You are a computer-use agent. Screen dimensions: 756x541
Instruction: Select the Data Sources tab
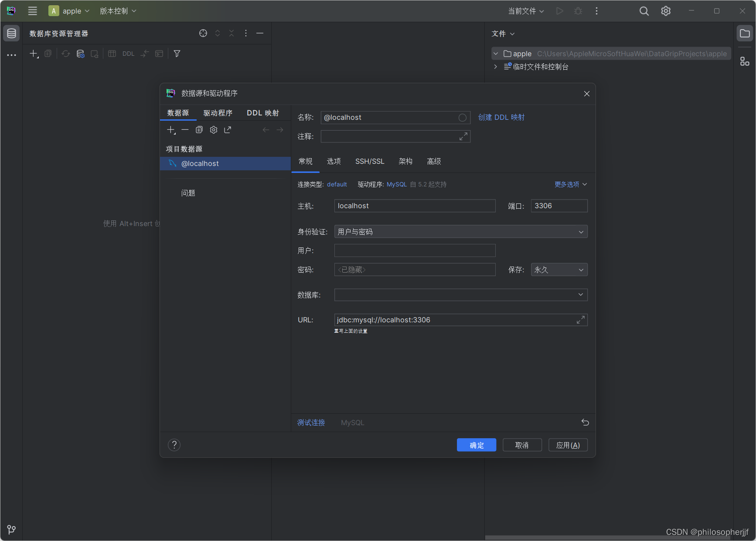(x=178, y=113)
